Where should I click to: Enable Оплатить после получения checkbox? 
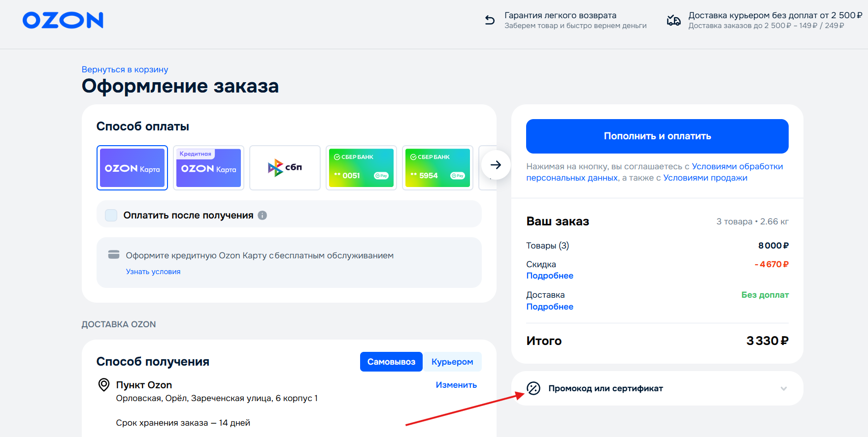111,215
